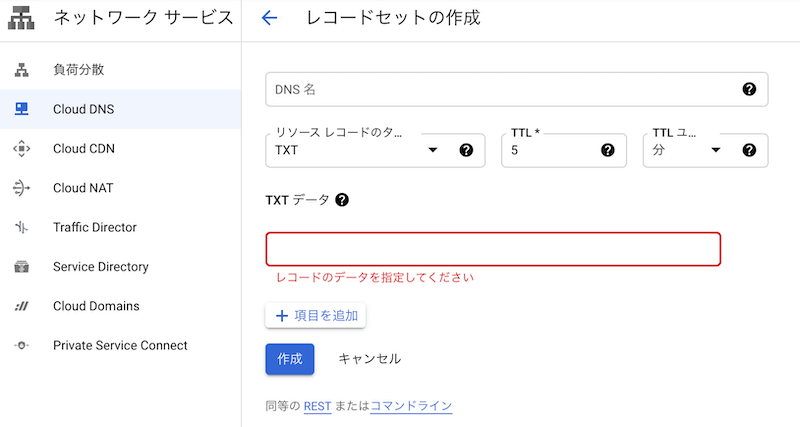Click the キャンセル button
This screenshot has width=800, height=427.
click(x=369, y=358)
